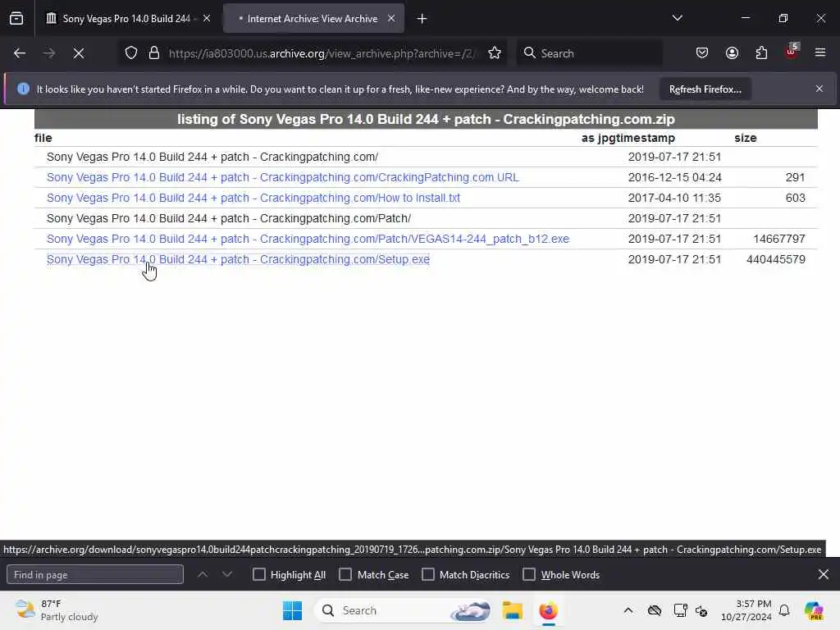Screen dimensions: 840x630
Task: Click the size value 603
Action: tap(795, 198)
